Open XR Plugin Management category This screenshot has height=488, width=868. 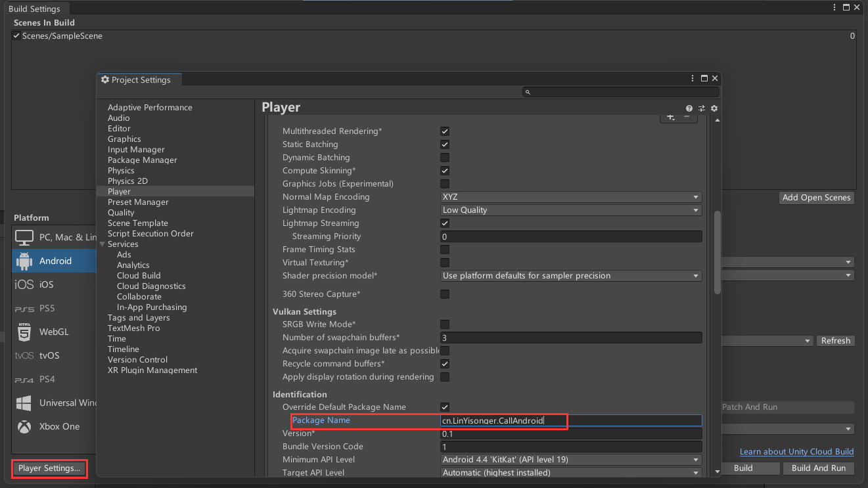(x=152, y=370)
